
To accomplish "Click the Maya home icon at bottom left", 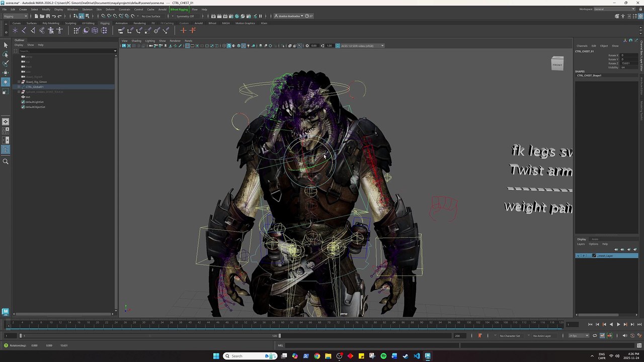I will pos(6,312).
